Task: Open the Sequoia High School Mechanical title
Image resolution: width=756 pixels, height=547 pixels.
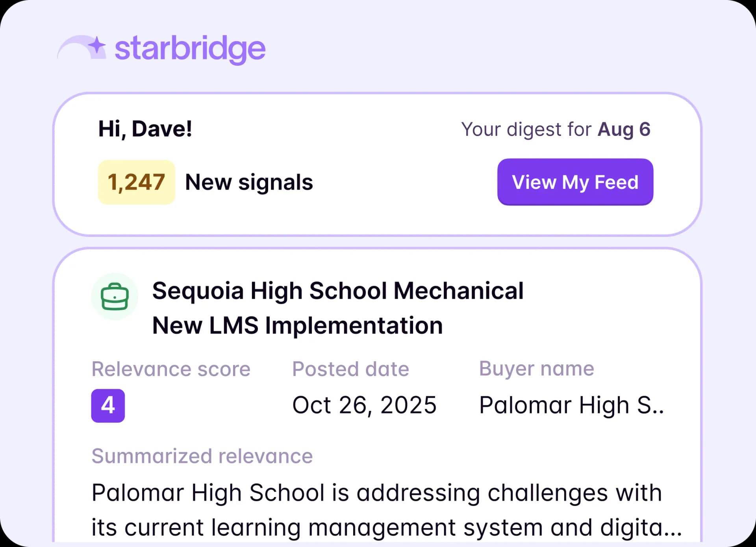Action: [338, 291]
